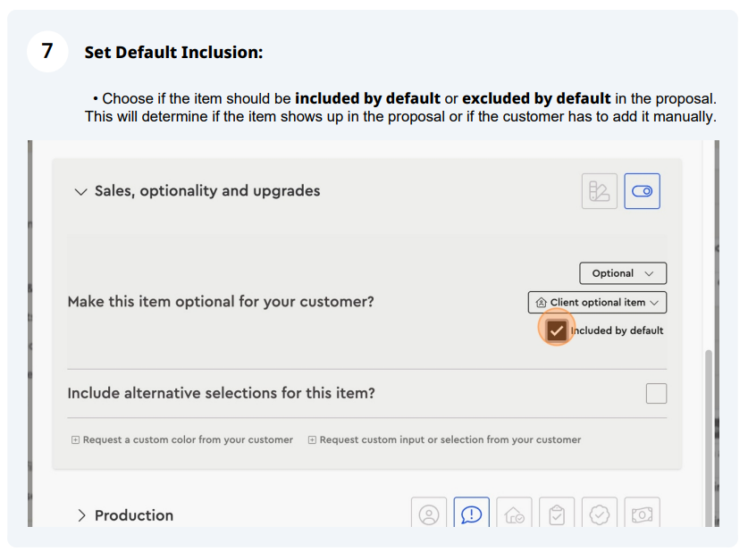Uncheck the Included by default checkbox

pyautogui.click(x=556, y=330)
